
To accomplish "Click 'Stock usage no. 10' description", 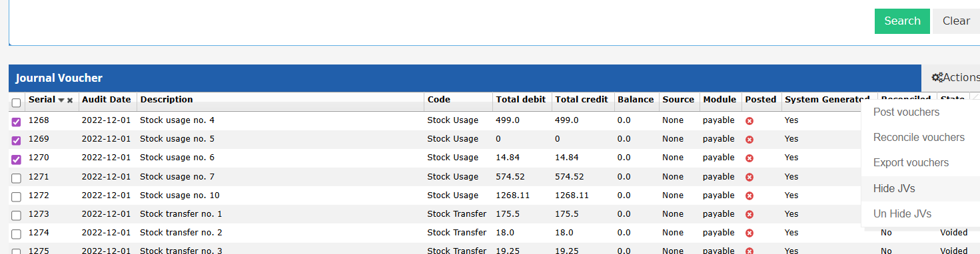I will coord(180,195).
